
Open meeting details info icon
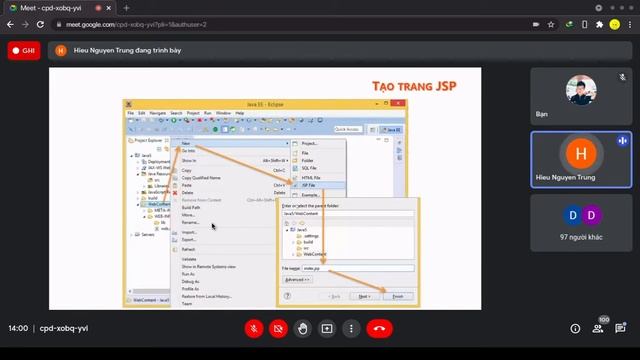[x=575, y=329]
